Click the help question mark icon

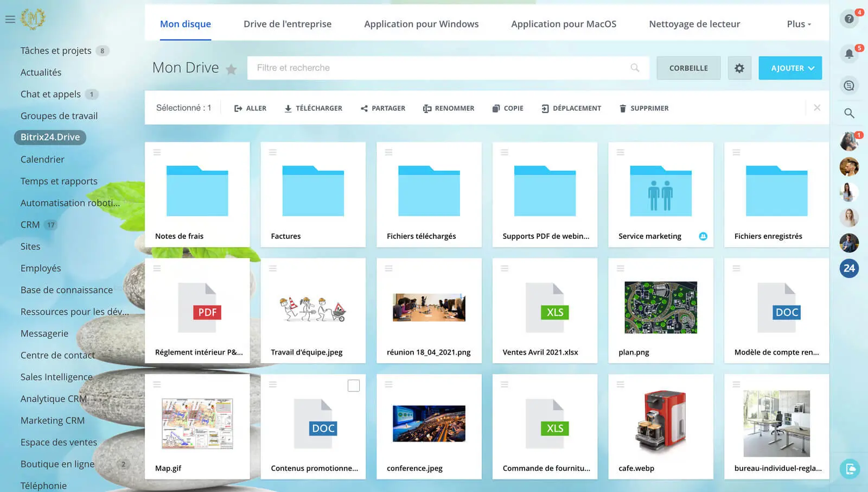848,19
